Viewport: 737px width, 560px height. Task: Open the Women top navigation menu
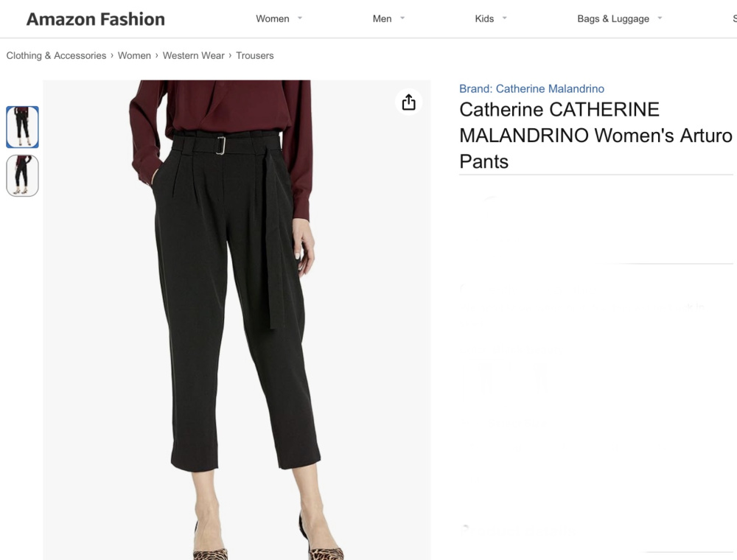tap(273, 19)
